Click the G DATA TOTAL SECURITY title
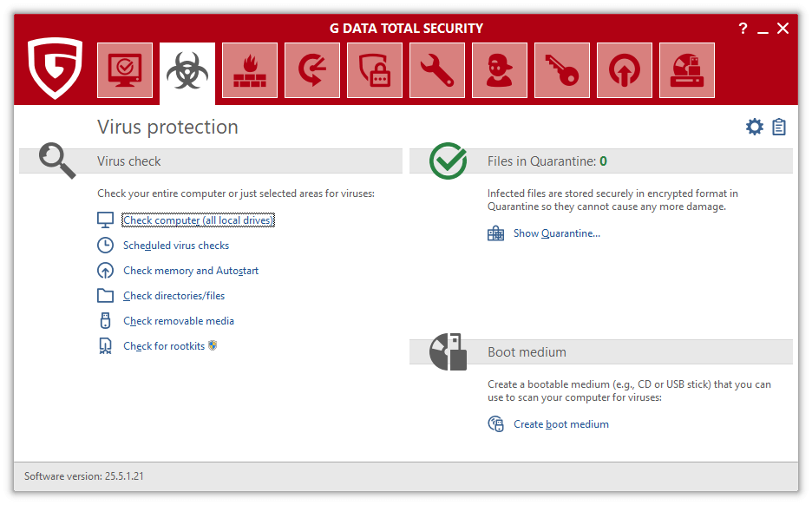812x505 pixels. [406, 29]
